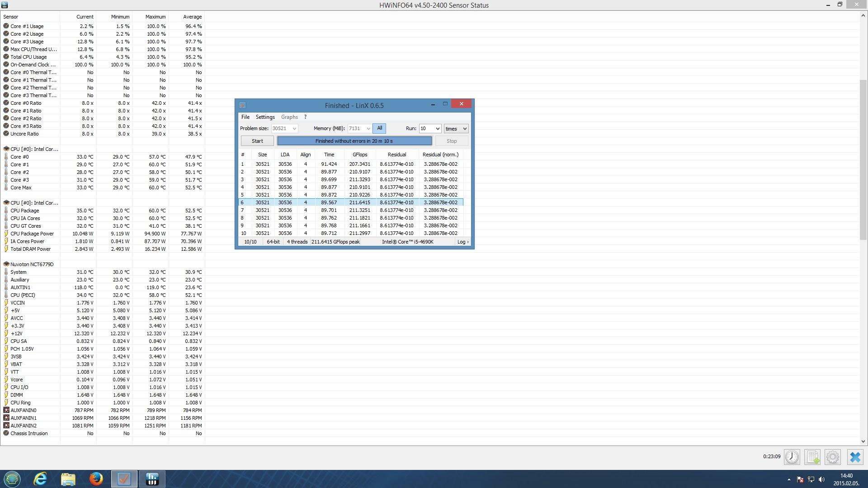Open HWiNFO sensor settings gear icon
The image size is (868, 488).
pos(833,457)
